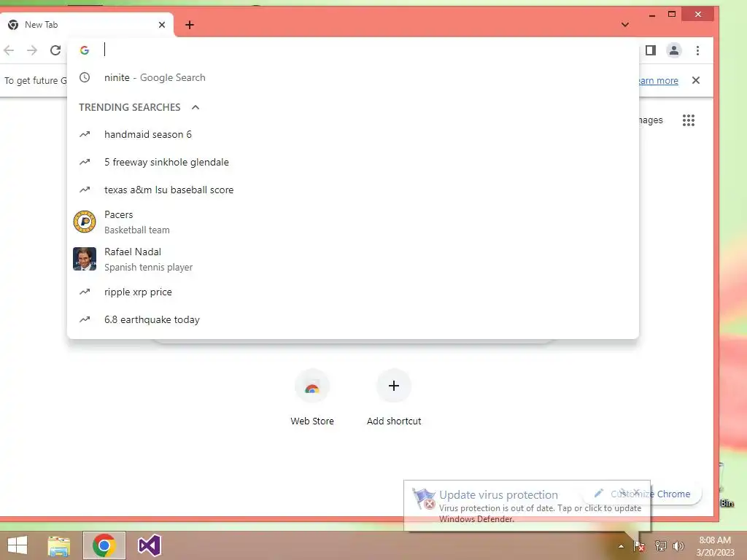Click the Pacers team logo thumbnail
Screen dimensions: 747x560
(85, 222)
